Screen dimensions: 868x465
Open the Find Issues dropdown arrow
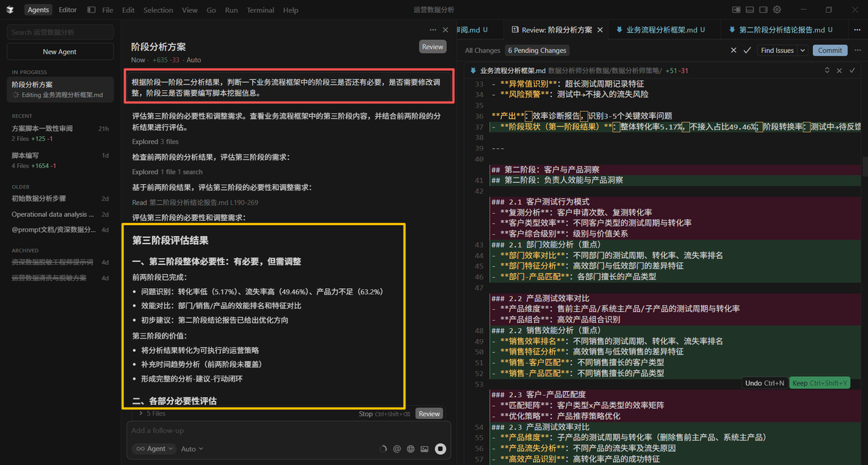(x=802, y=50)
